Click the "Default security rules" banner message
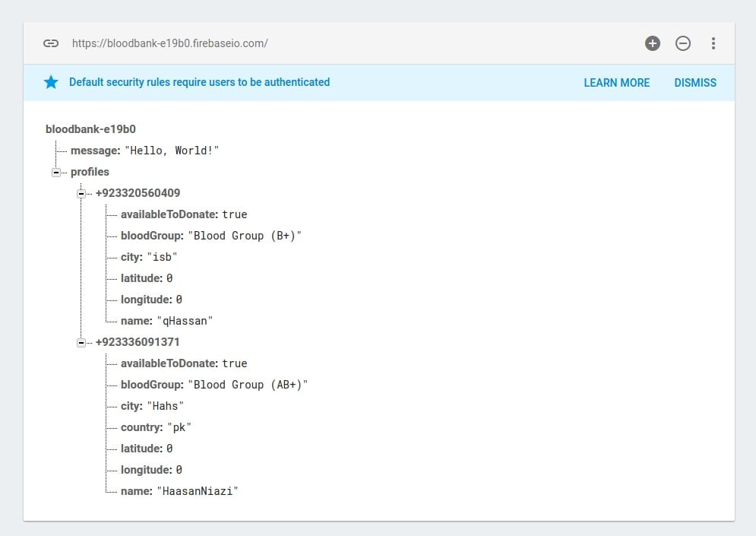756x536 pixels. (x=199, y=82)
